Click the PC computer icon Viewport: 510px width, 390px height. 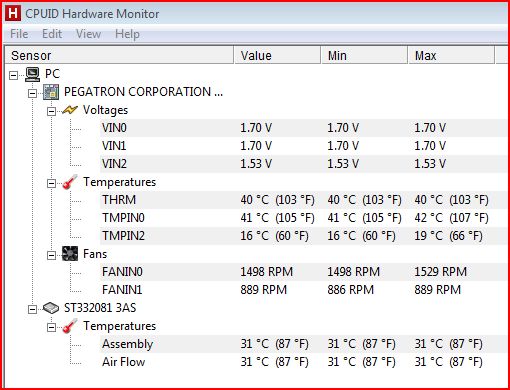tap(32, 74)
